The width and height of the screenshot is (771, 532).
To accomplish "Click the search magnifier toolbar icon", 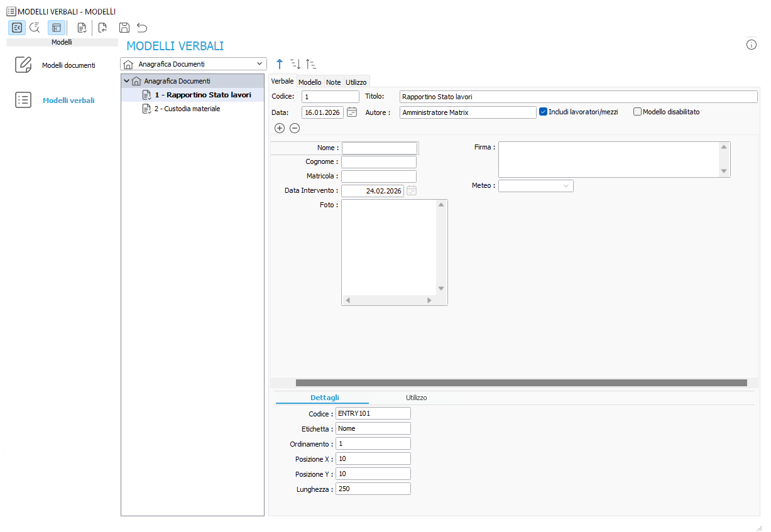I will (35, 28).
